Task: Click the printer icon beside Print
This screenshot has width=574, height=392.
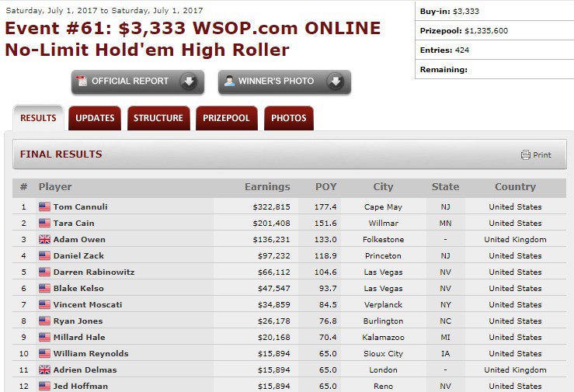Action: [x=526, y=154]
